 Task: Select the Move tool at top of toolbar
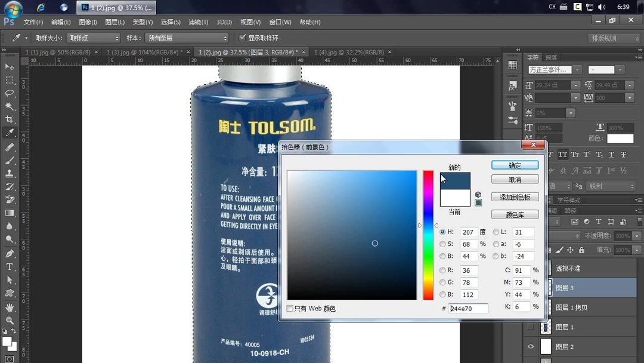pos(8,66)
